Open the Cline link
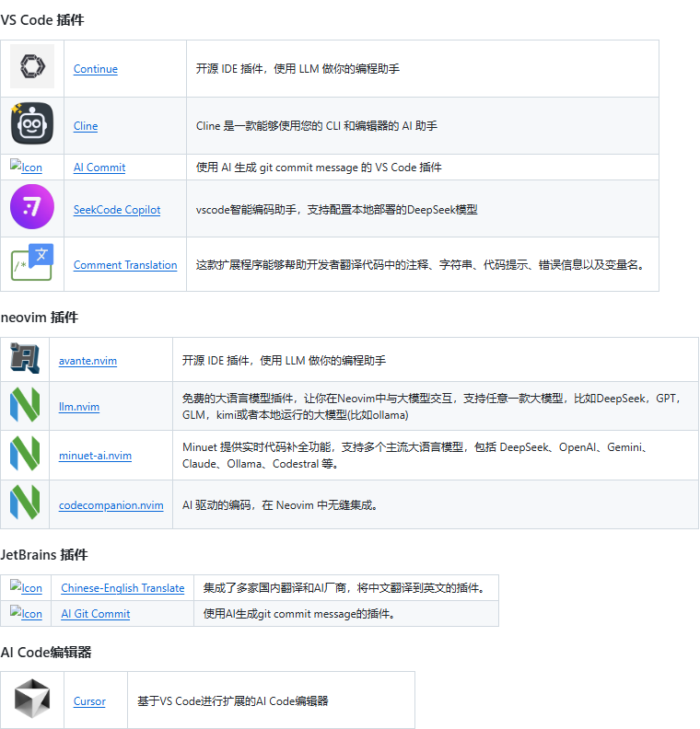700x729 pixels. 86,126
